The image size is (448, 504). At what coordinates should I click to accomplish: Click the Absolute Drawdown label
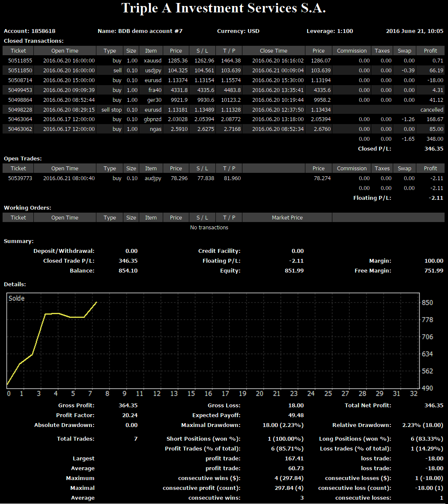[64, 425]
